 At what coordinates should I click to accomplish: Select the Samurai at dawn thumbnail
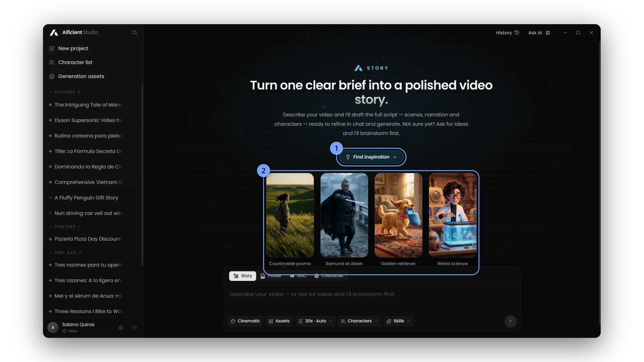pos(344,216)
